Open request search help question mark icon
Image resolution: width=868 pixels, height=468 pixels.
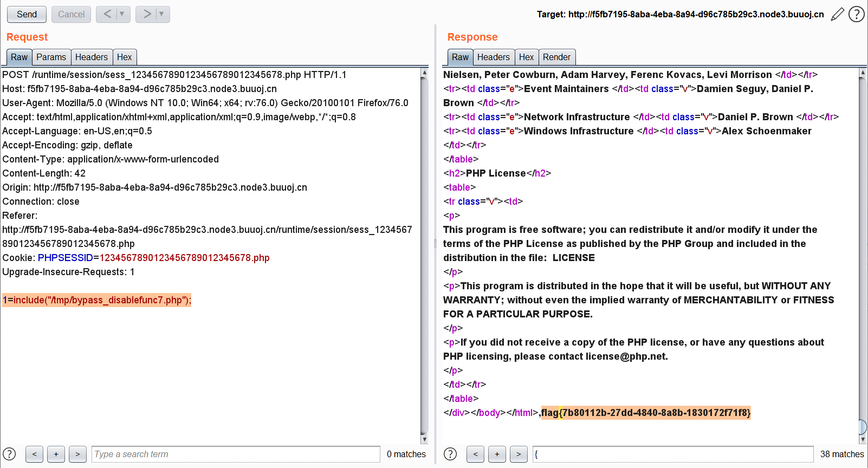point(9,454)
